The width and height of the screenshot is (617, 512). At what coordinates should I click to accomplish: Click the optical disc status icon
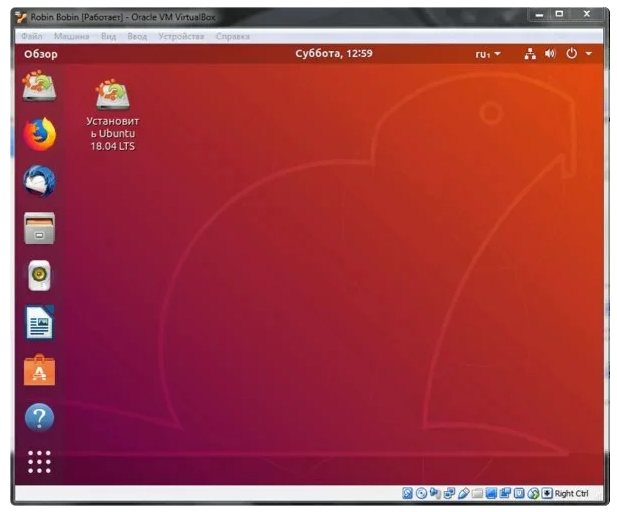[x=421, y=493]
